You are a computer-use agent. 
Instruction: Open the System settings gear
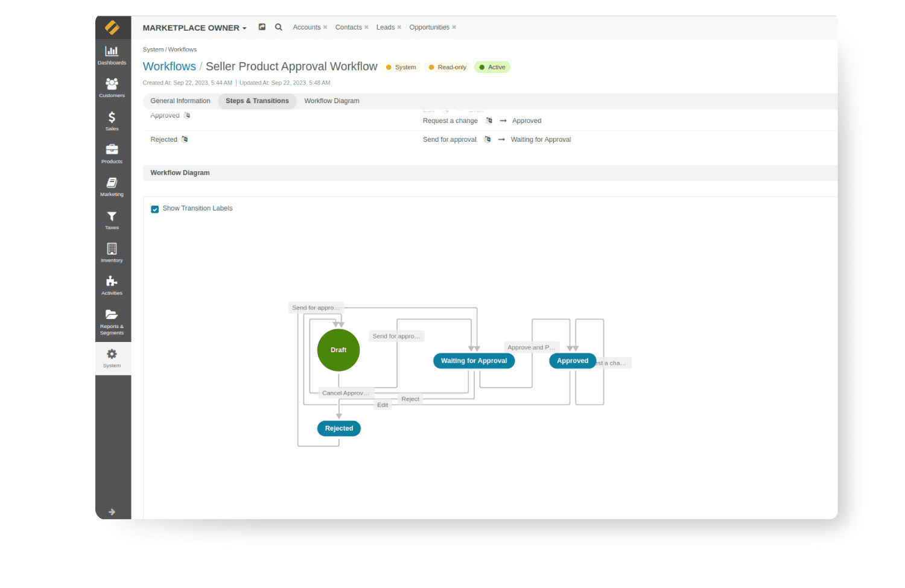pyautogui.click(x=112, y=355)
